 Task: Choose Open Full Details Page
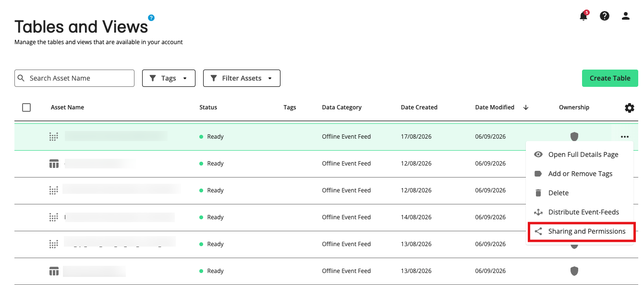[580, 154]
